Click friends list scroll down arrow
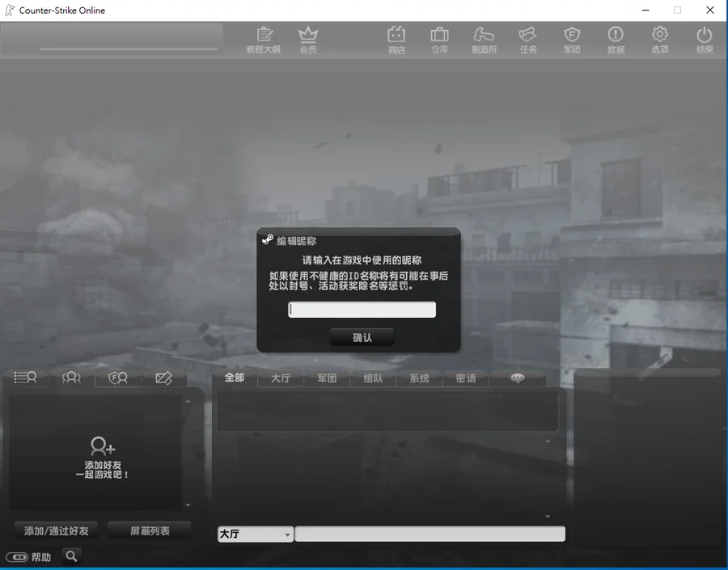 [188, 505]
